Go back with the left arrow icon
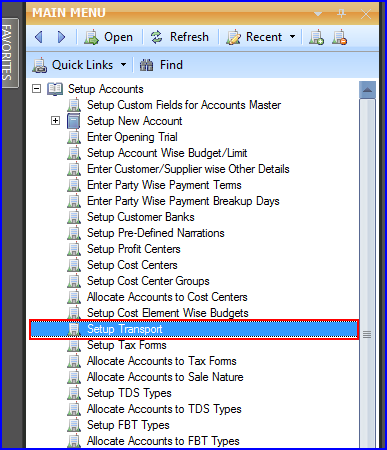The image size is (387, 450). [x=39, y=37]
